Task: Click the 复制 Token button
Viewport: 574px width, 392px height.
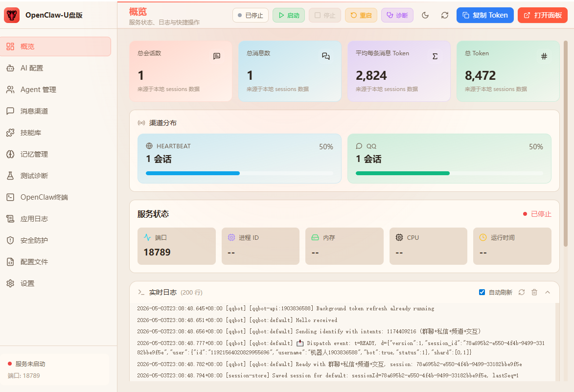Action: [485, 15]
